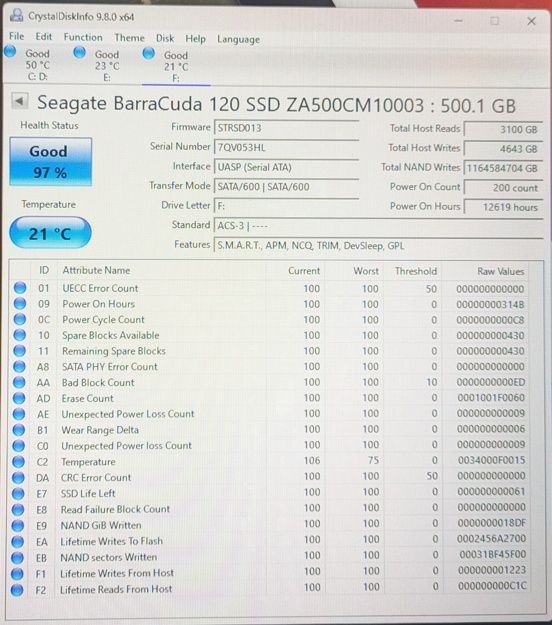Click the status icon for Lifetime Writes To Flash
The image size is (552, 625).
[x=18, y=542]
